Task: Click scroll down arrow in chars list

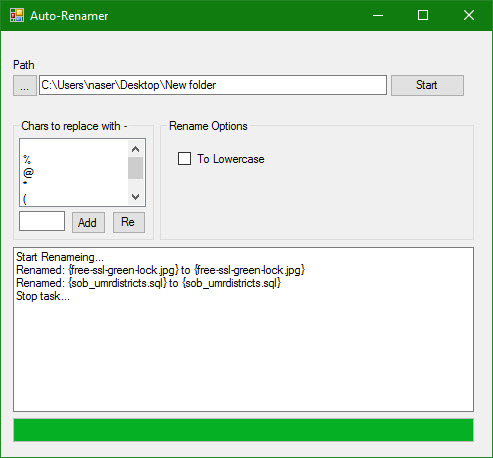Action: (x=135, y=197)
